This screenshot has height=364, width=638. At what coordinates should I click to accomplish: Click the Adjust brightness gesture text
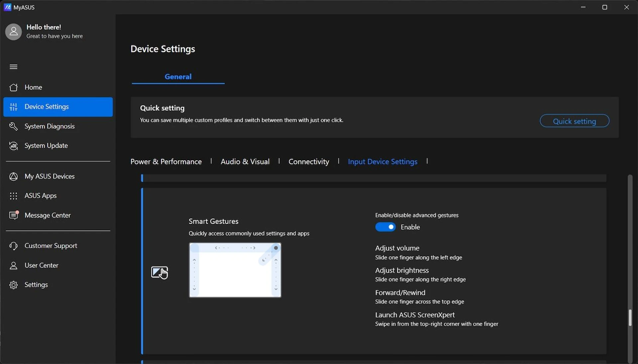pyautogui.click(x=402, y=270)
